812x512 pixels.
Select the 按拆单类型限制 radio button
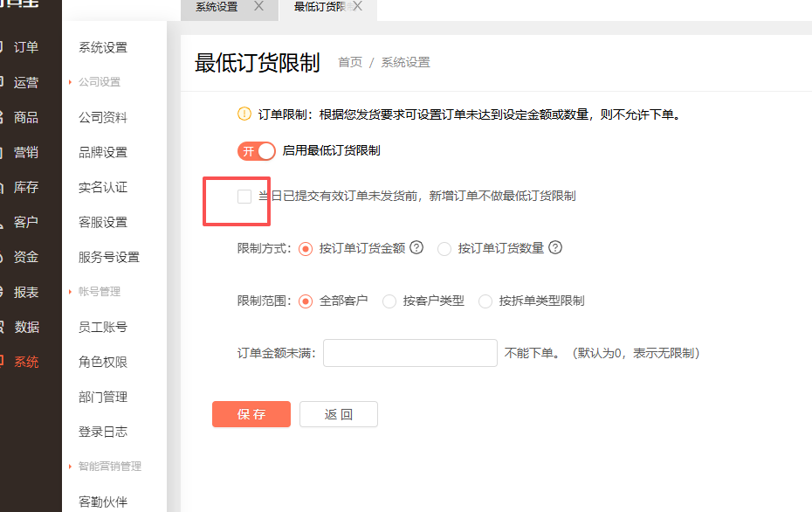485,301
